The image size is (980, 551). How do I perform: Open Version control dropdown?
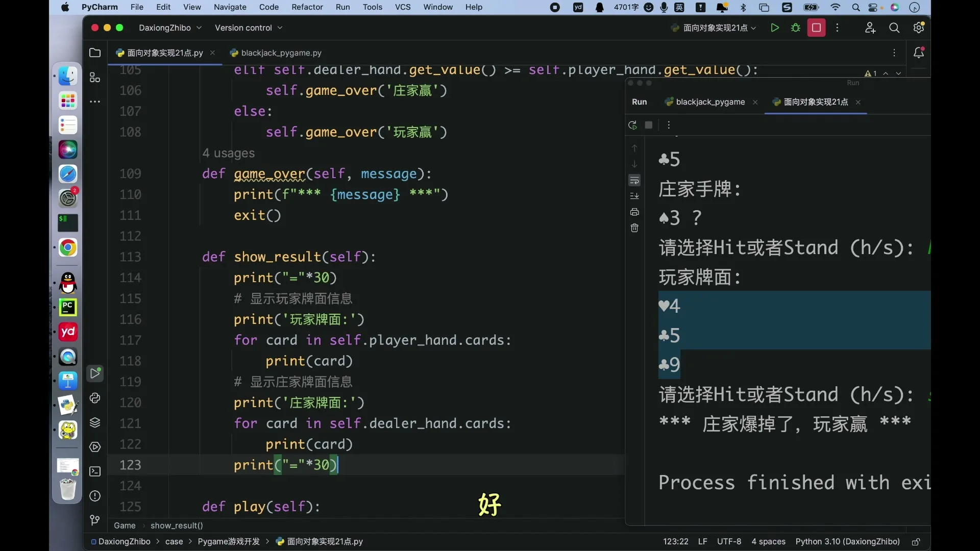click(x=249, y=28)
